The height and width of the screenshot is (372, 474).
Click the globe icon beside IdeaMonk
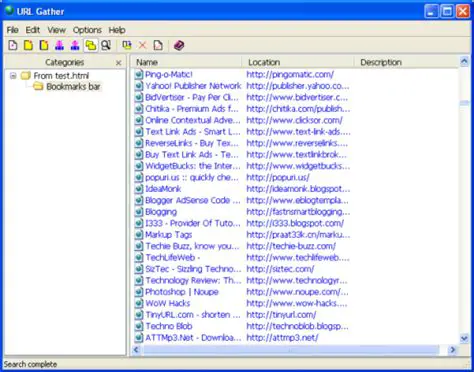(x=139, y=189)
